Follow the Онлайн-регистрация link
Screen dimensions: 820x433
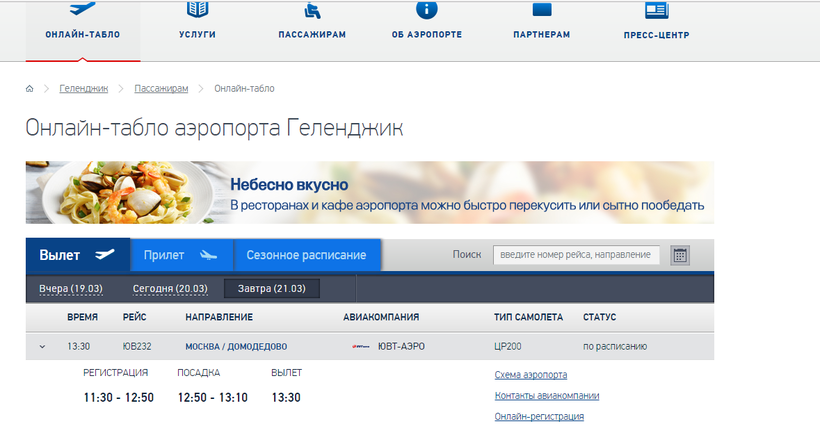coord(539,416)
